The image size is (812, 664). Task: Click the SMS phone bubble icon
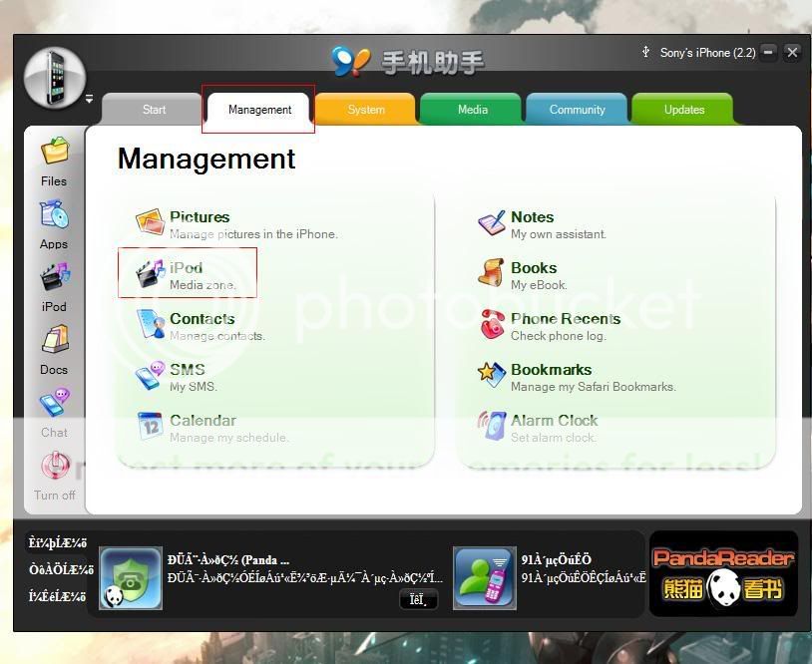coord(151,375)
